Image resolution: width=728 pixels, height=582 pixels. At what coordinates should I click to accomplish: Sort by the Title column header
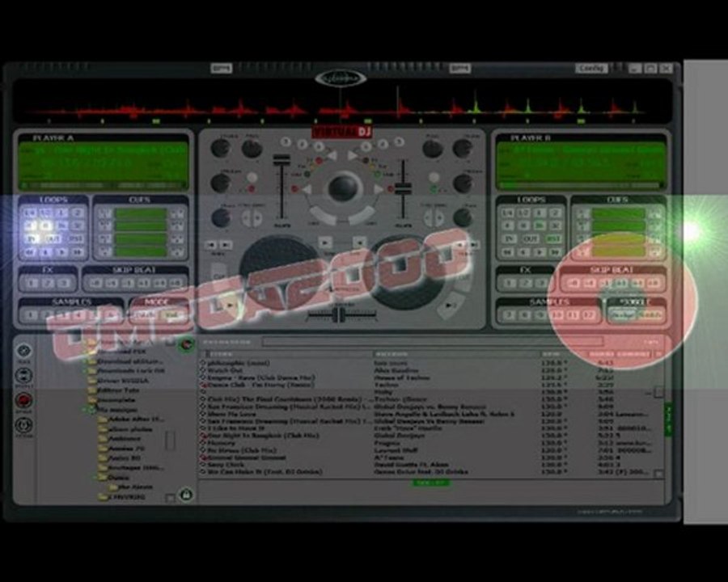pos(287,354)
